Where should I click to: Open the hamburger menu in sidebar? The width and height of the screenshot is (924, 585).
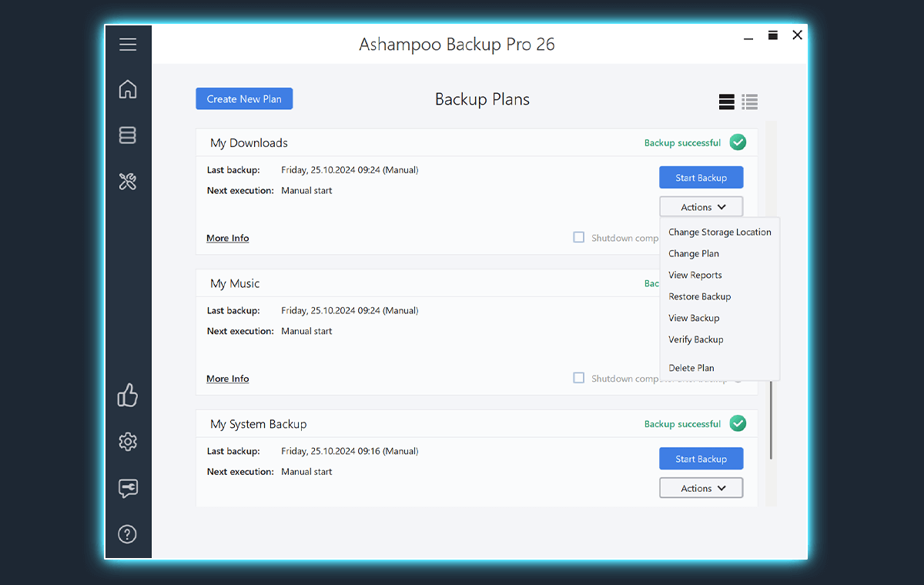point(128,45)
